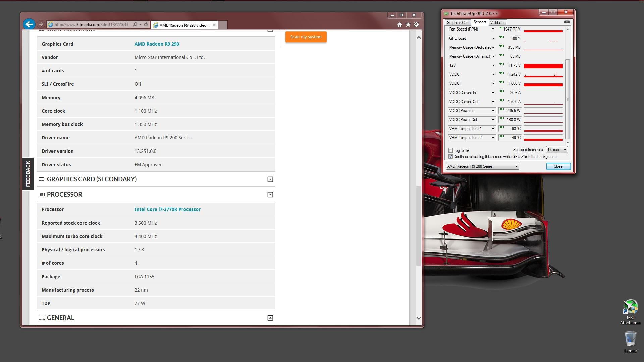
Task: Click Scan my system button
Action: click(x=306, y=37)
